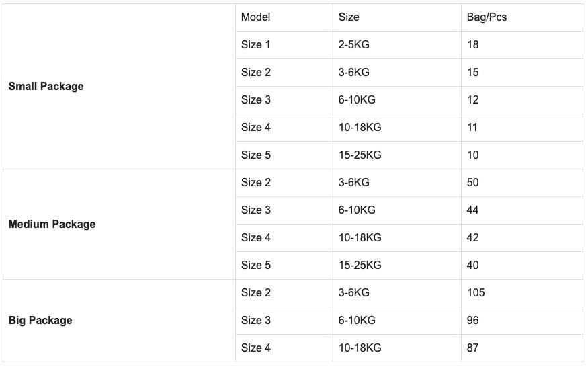Select the Medium Package label cell
The width and height of the screenshot is (588, 367).
click(119, 224)
